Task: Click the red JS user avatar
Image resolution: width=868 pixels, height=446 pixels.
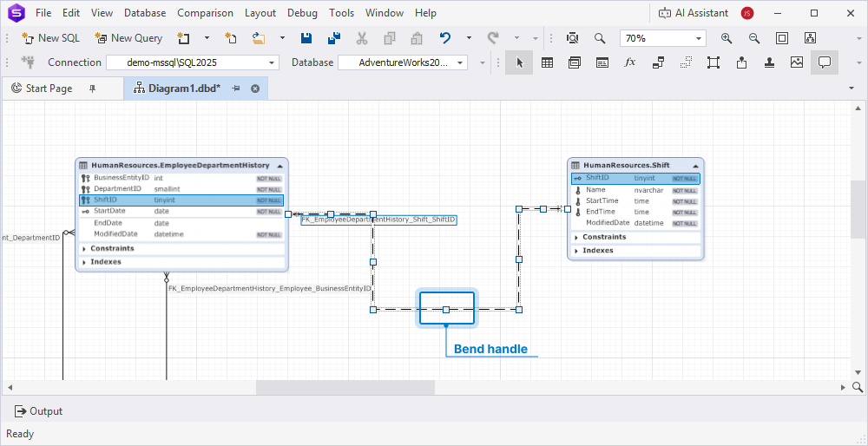Action: pyautogui.click(x=747, y=13)
